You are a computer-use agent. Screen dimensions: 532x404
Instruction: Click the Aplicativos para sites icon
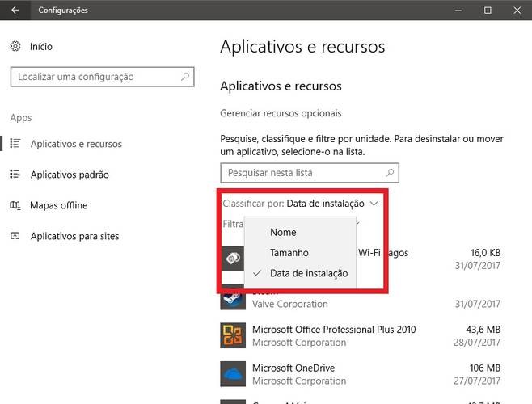15,236
